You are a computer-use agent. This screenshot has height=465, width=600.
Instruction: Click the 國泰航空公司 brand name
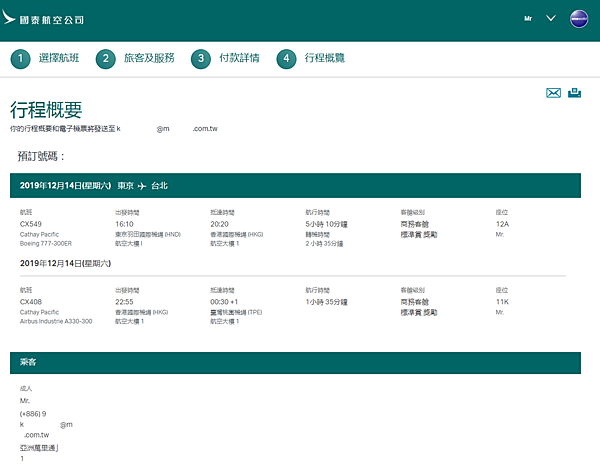[52, 20]
